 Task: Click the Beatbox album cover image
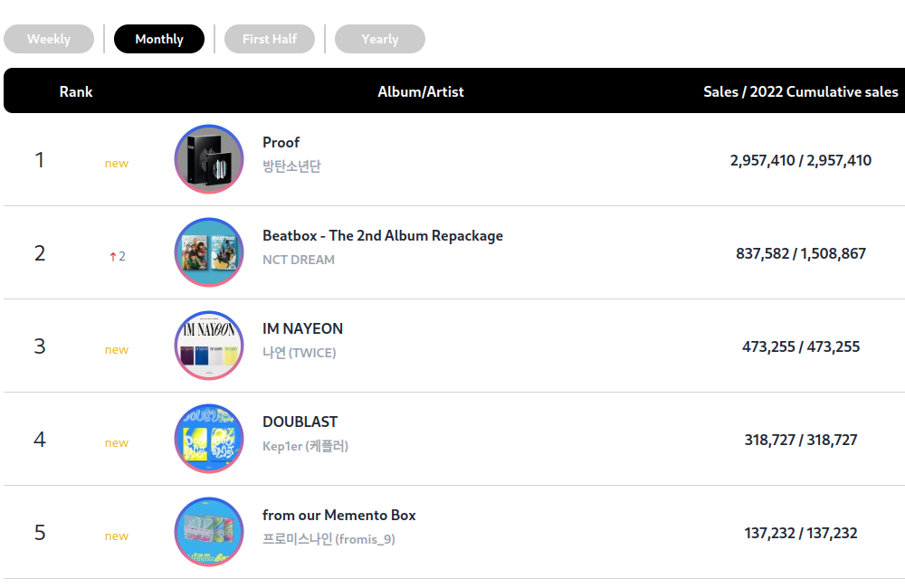pos(209,252)
